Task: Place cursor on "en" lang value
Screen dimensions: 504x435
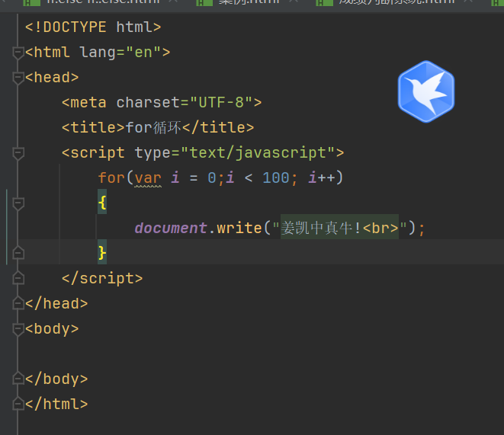Action: coord(143,53)
